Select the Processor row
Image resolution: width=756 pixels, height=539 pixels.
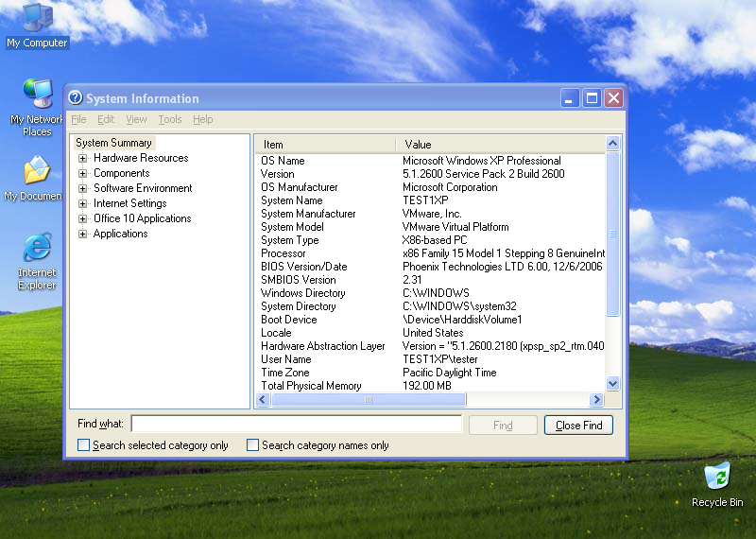pyautogui.click(x=430, y=253)
